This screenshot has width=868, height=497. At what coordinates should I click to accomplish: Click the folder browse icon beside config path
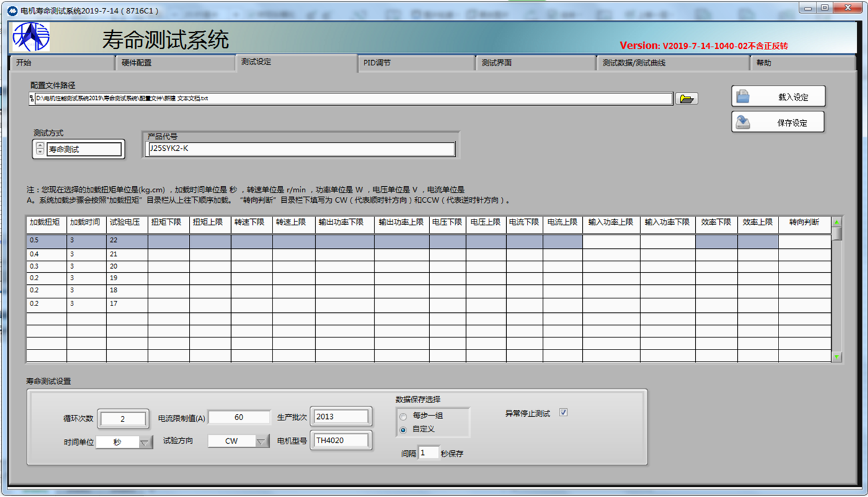(x=686, y=99)
